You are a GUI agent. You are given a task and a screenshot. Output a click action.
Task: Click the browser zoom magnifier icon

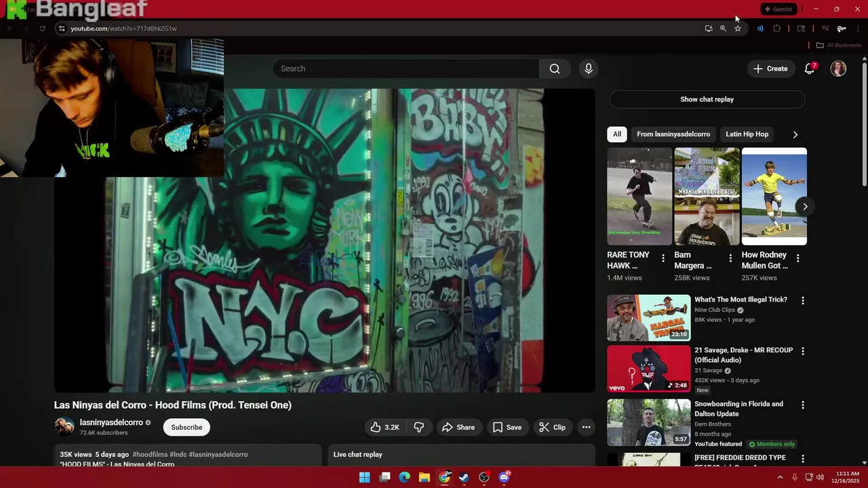(723, 28)
